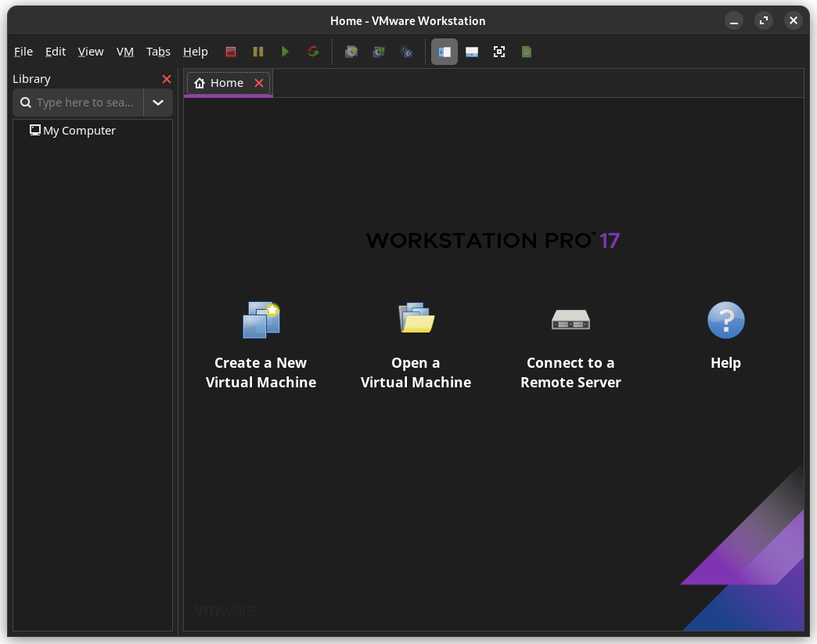Close the Library panel with red X
Image resolution: width=817 pixels, height=644 pixels.
point(167,79)
